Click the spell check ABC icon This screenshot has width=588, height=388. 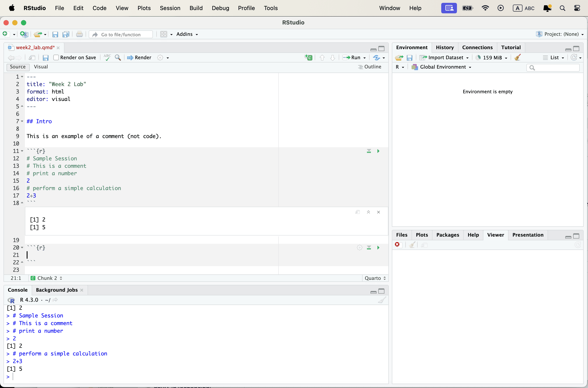click(x=107, y=57)
